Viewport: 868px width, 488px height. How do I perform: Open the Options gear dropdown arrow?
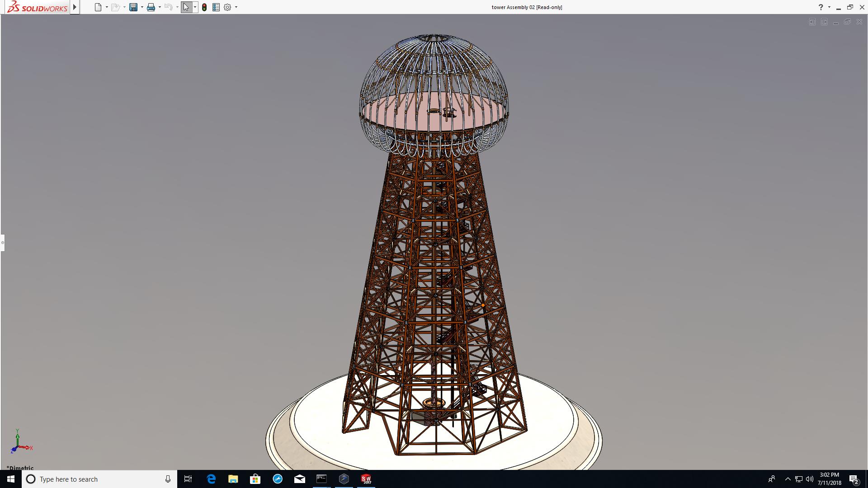point(236,7)
